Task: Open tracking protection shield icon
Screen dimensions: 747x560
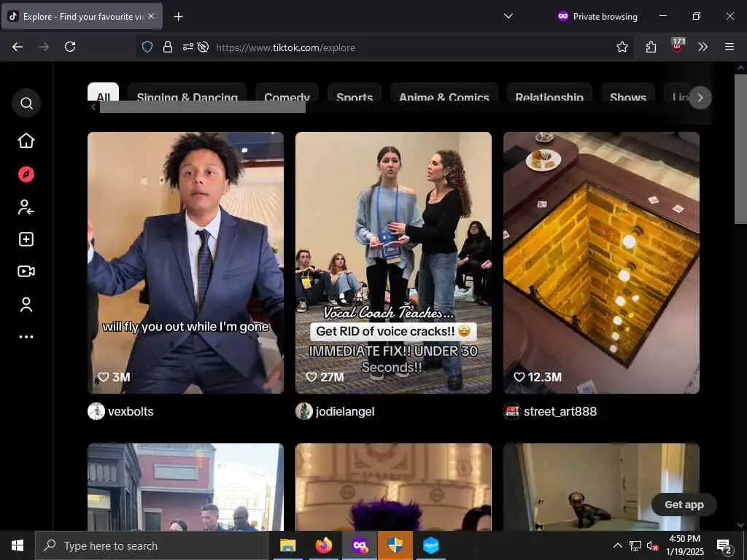Action: coord(147,47)
